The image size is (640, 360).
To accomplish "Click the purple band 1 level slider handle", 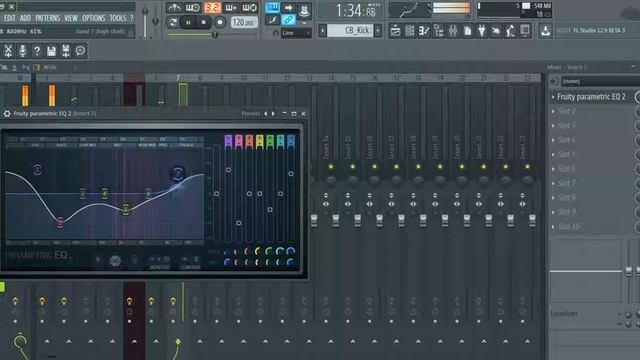I will pyautogui.click(x=228, y=169).
